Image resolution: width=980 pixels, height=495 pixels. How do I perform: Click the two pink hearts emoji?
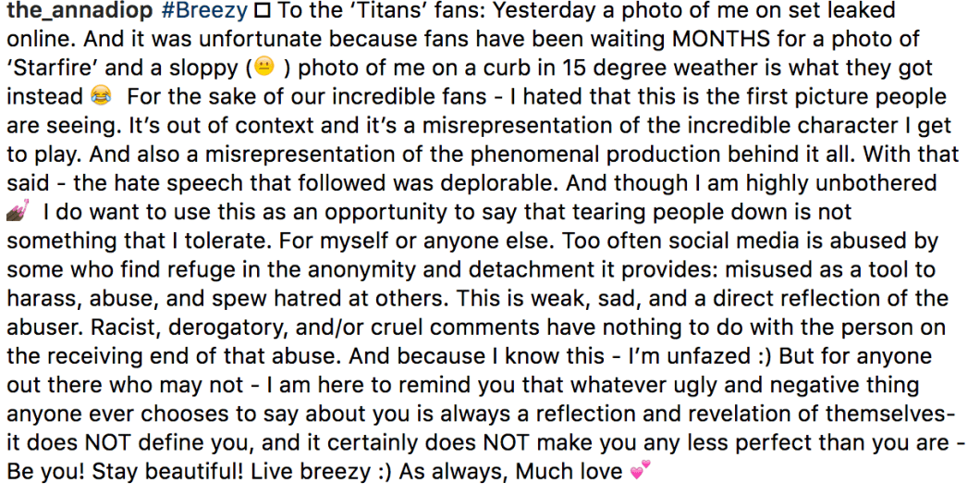639,472
